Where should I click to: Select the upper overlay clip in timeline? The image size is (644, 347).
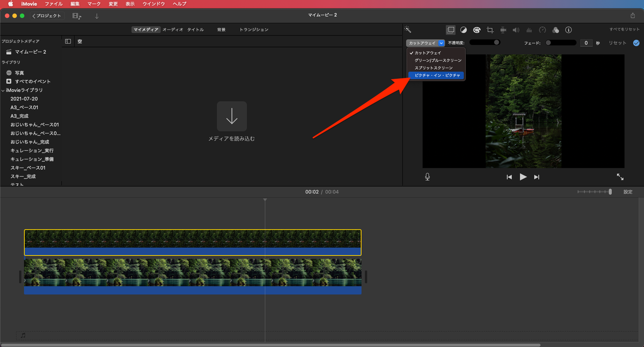193,243
